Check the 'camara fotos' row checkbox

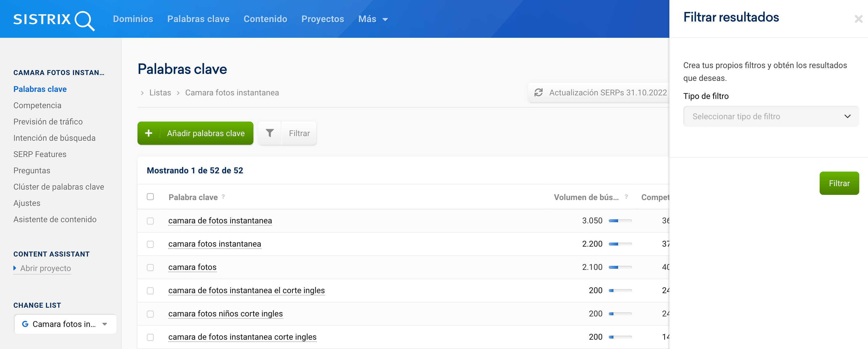coord(150,267)
